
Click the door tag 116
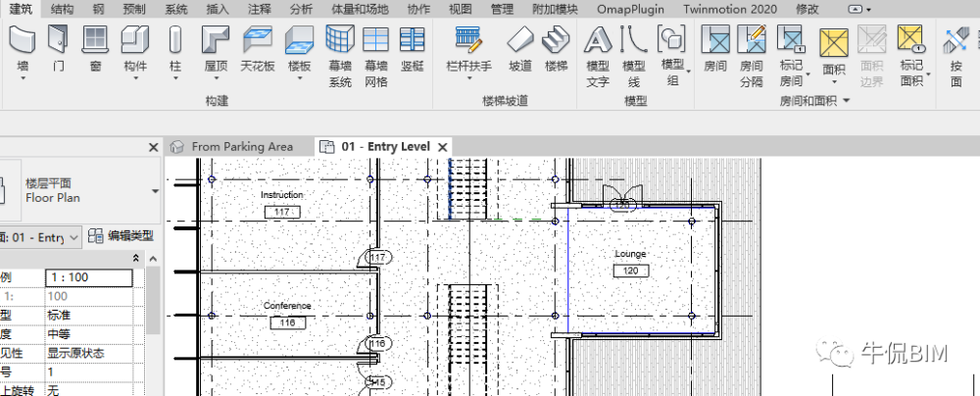[377, 343]
